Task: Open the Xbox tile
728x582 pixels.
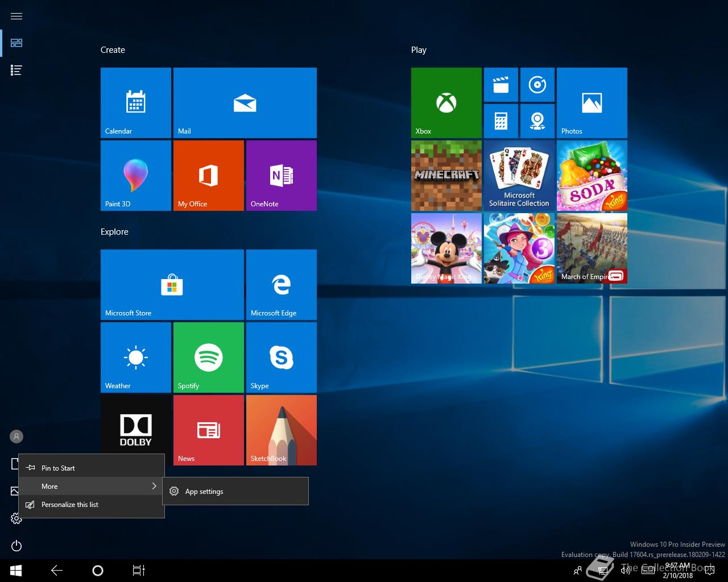Action: [x=446, y=103]
